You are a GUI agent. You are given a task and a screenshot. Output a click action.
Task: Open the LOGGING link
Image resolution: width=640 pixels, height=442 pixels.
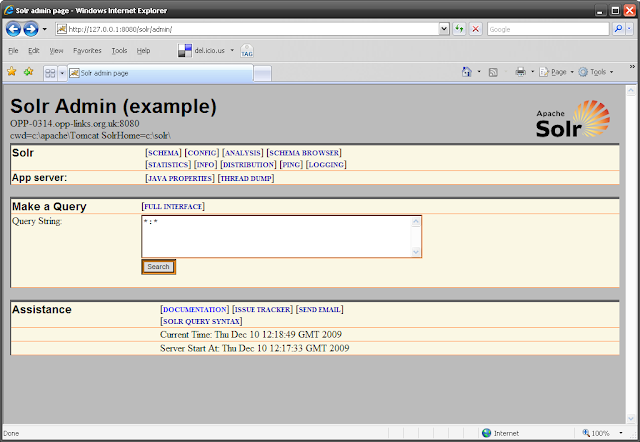coord(326,164)
